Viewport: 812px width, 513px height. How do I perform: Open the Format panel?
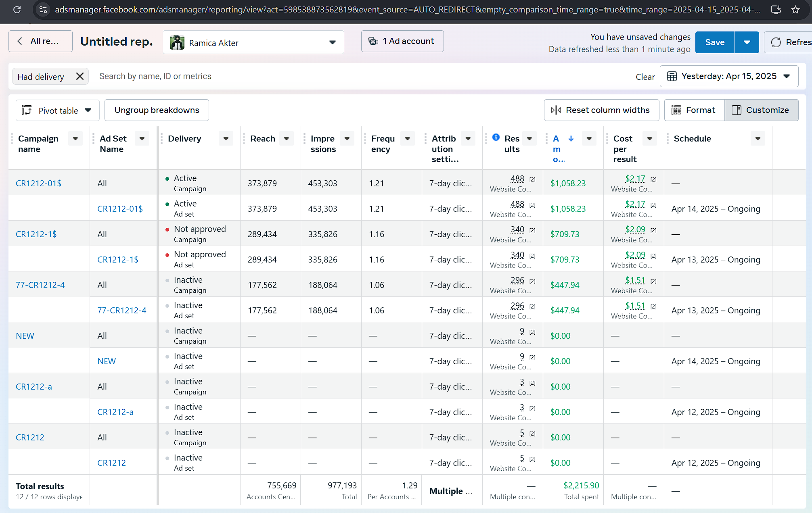point(694,110)
